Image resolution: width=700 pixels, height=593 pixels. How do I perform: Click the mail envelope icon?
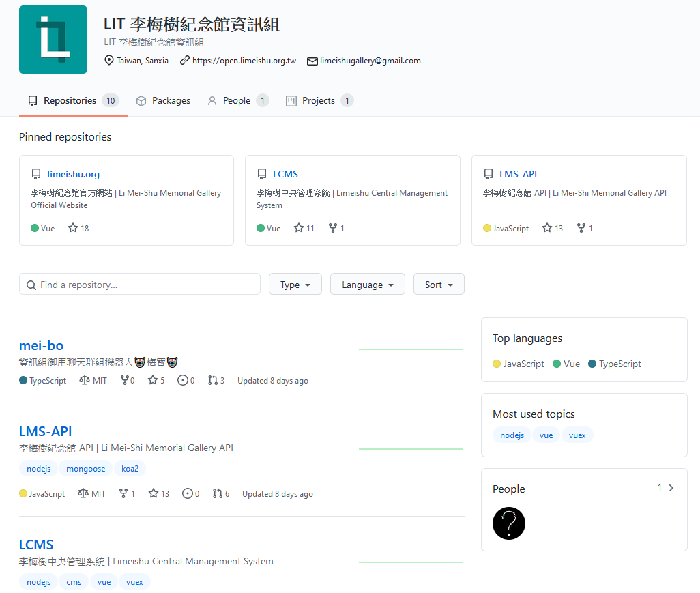(x=312, y=61)
